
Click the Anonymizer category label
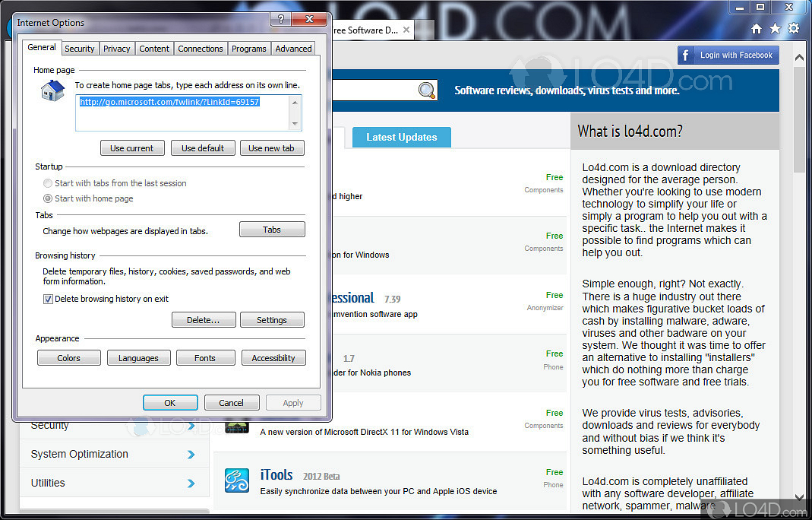[545, 308]
